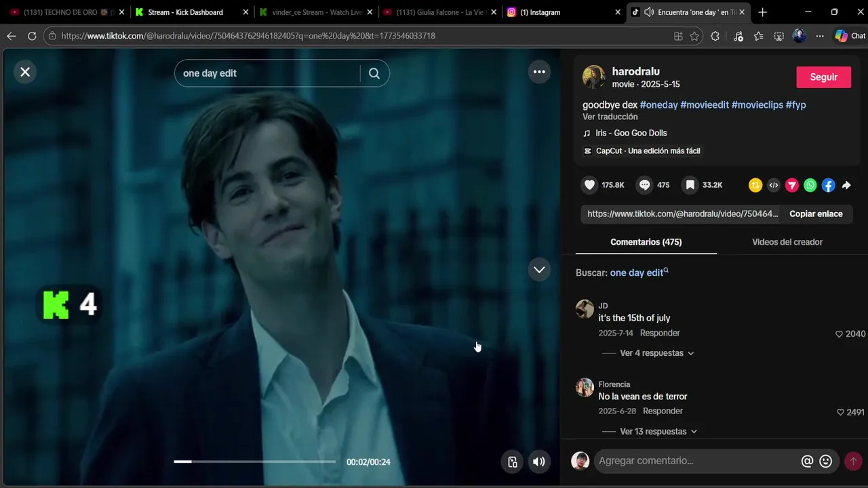The height and width of the screenshot is (488, 868).
Task: Click Responder on Florencia's comment
Action: coord(663,411)
